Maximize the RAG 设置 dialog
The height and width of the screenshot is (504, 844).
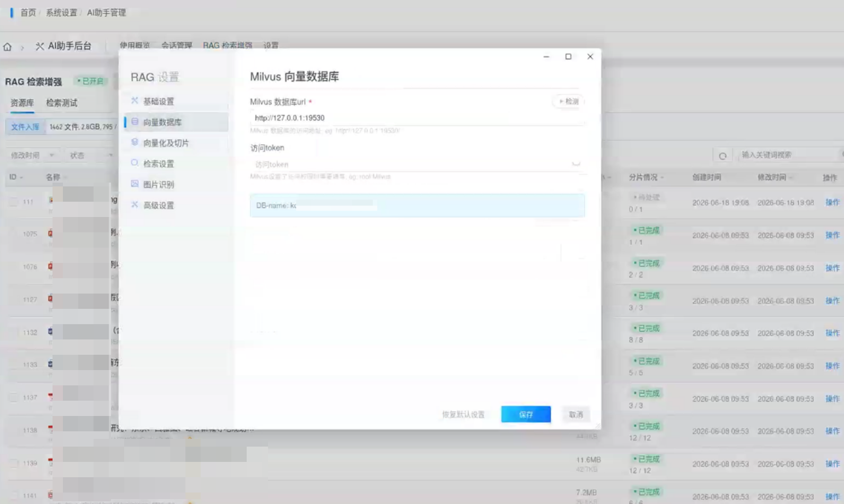tap(568, 56)
